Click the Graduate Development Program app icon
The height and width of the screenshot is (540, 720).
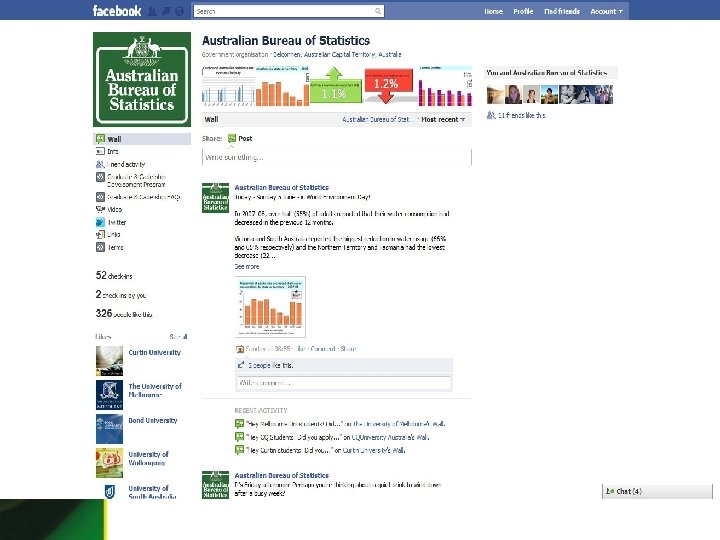100,177
